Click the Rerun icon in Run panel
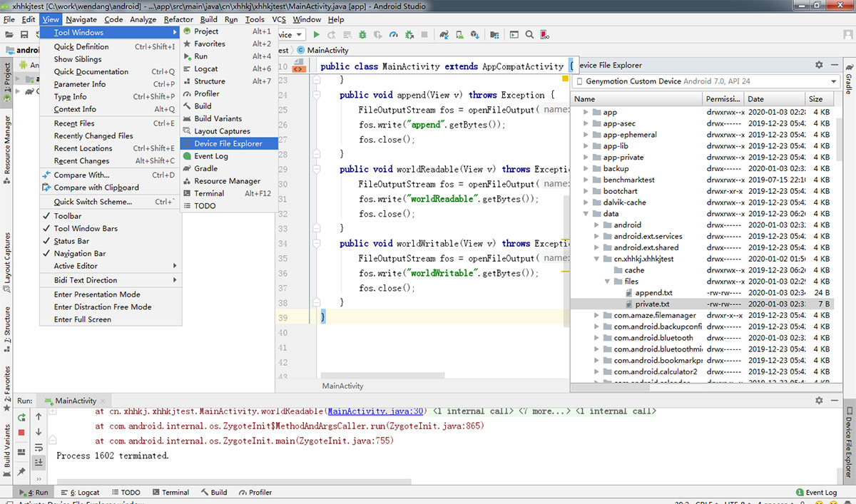Viewport: 856px width, 504px height. 21,417
